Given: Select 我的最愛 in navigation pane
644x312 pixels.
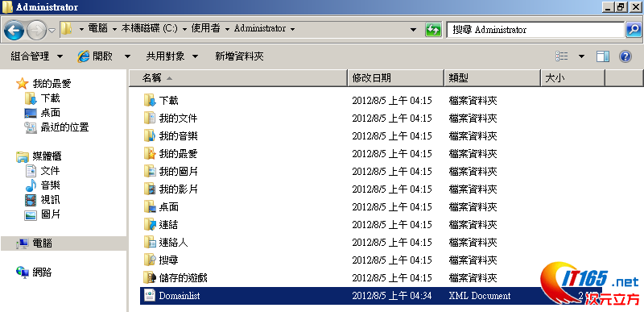Looking at the screenshot, I should (x=43, y=84).
